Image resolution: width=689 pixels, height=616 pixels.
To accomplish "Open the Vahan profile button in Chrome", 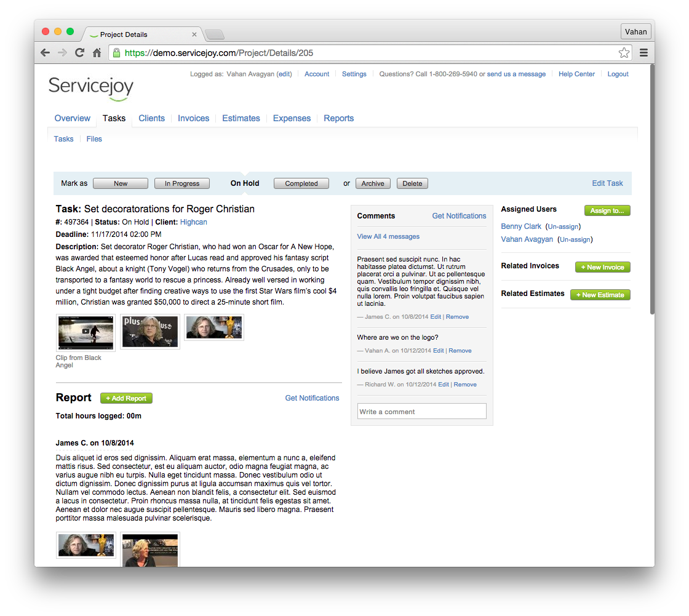I will 636,32.
